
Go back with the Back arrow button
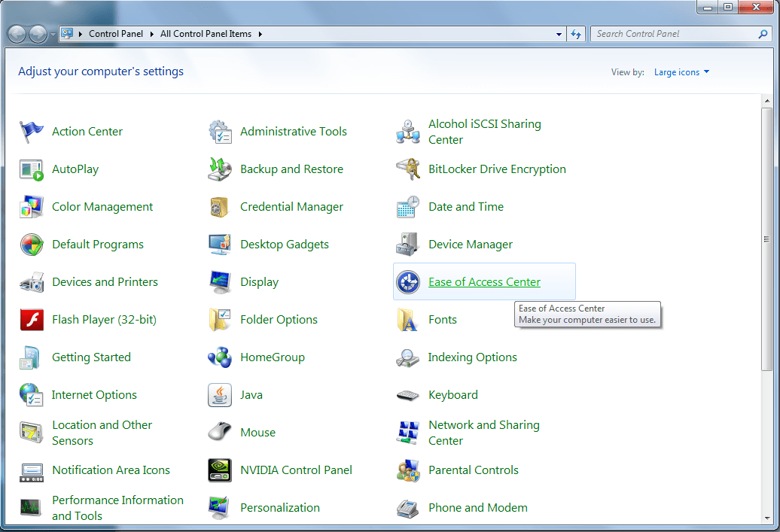point(17,35)
